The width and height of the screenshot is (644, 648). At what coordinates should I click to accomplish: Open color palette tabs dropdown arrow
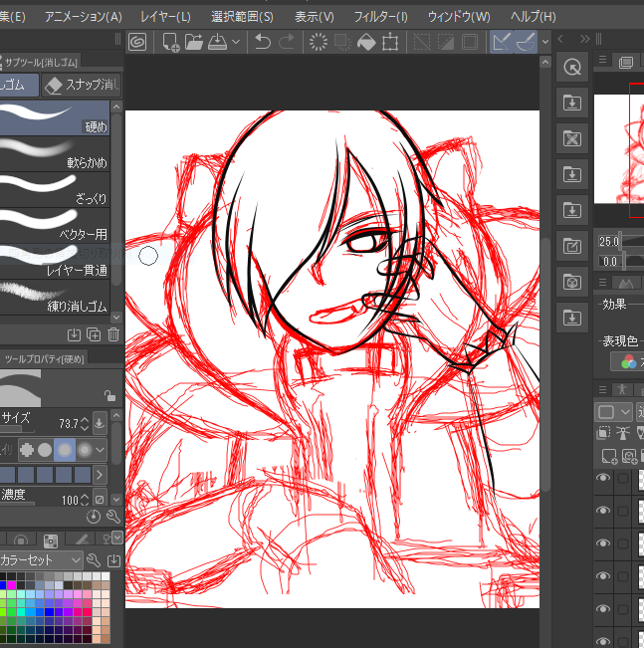point(117,538)
